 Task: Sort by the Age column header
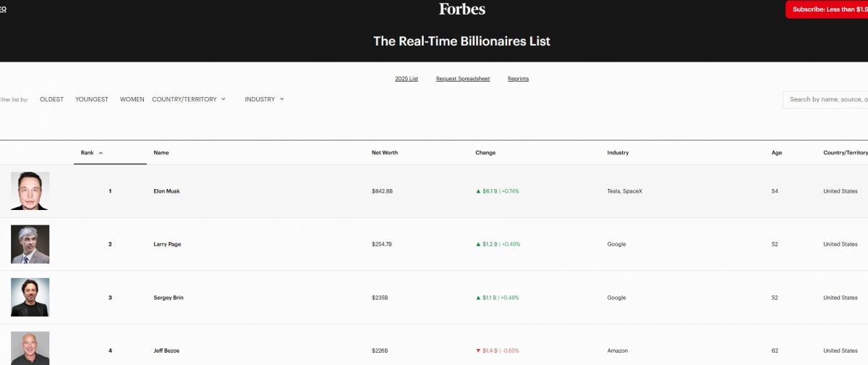(776, 153)
